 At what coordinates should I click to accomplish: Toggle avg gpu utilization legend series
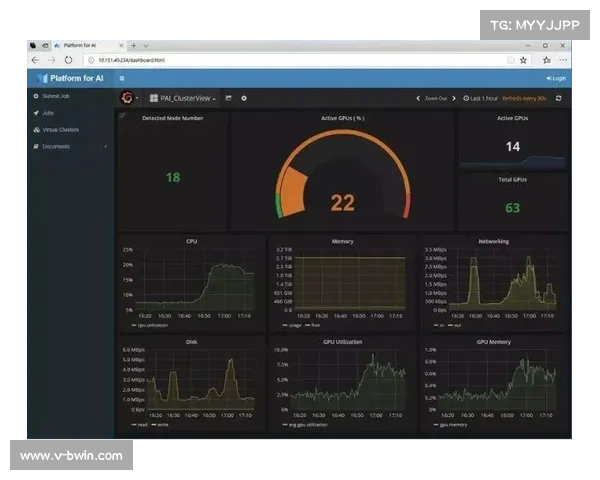(305, 425)
